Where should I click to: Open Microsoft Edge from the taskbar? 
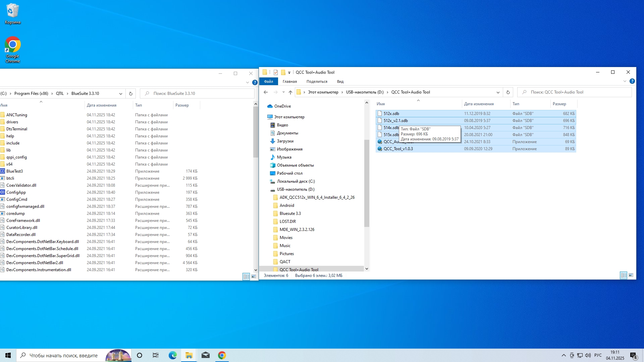click(172, 355)
